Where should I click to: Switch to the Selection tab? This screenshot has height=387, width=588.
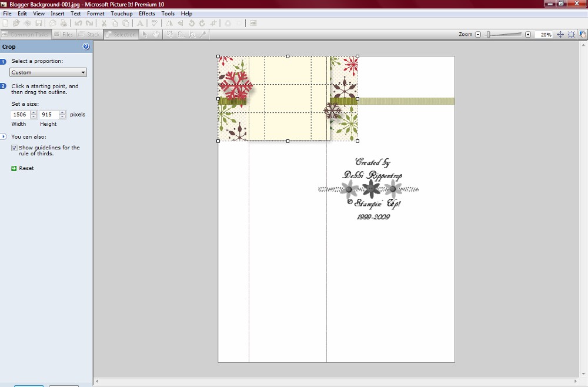coord(121,35)
